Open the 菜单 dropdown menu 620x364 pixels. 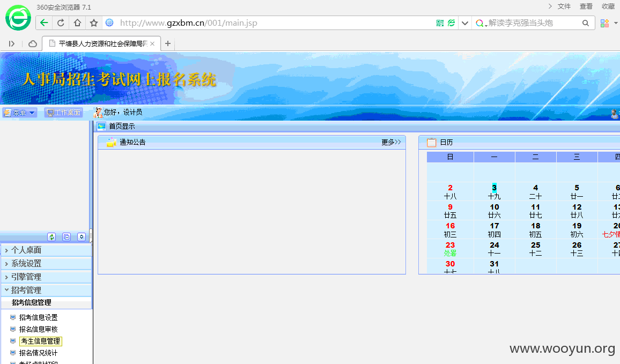(x=20, y=113)
